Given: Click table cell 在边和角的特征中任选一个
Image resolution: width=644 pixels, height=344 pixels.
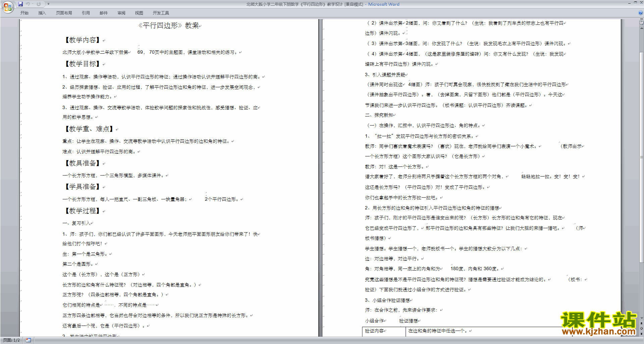Looking at the screenshot, I should point(438,331).
